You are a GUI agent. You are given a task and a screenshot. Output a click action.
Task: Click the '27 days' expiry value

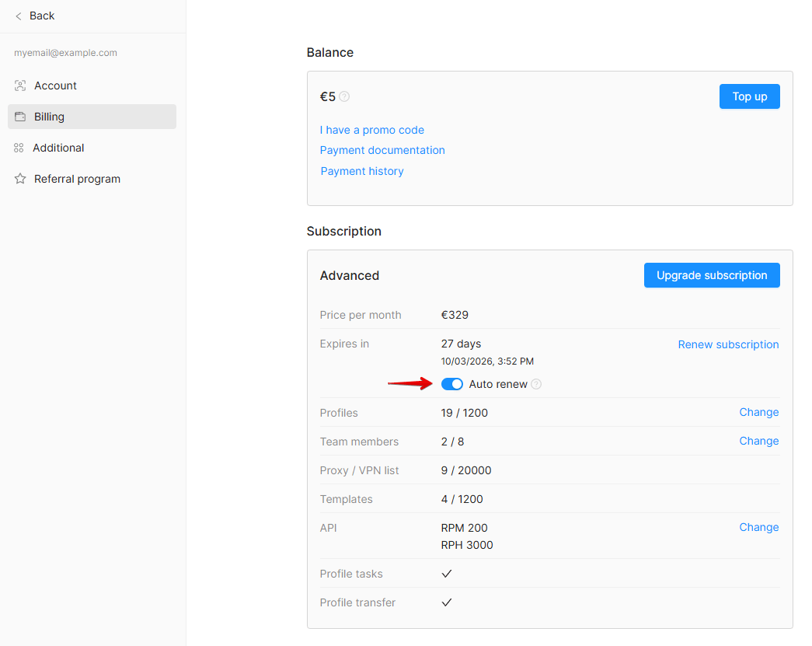pyautogui.click(x=461, y=344)
